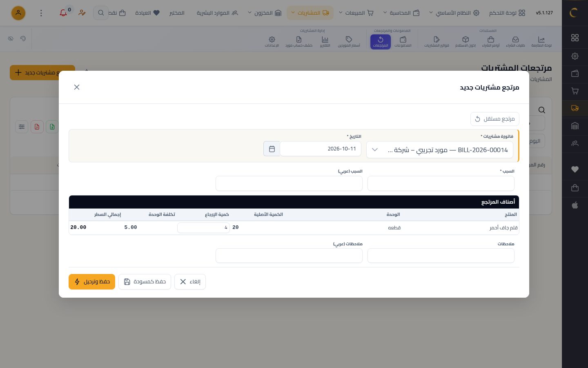Open the المخزون dropdown menu
The width and height of the screenshot is (588, 368).
tap(265, 13)
